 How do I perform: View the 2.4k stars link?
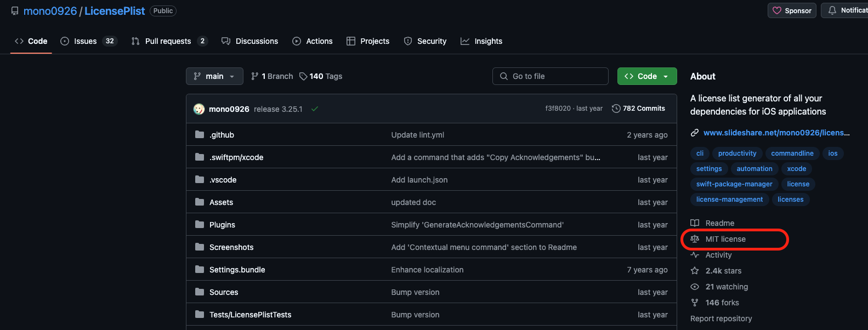click(716, 271)
